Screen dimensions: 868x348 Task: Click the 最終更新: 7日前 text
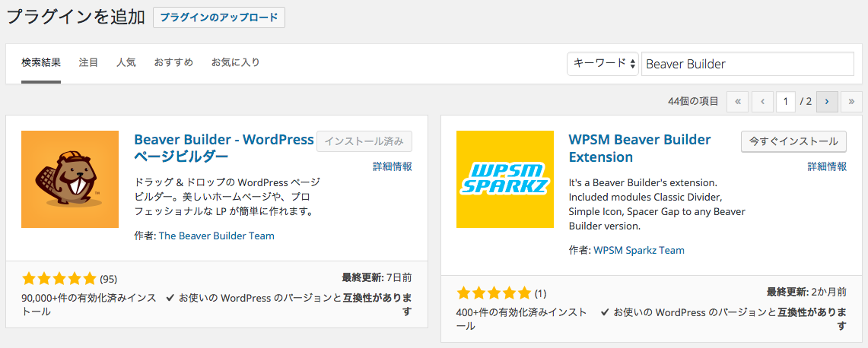point(377,277)
